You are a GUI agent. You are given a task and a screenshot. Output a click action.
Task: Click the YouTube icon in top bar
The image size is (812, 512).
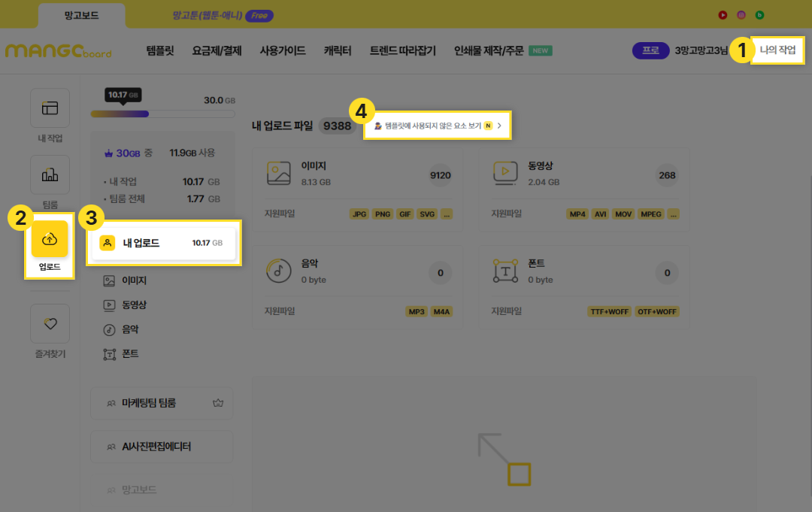(723, 14)
